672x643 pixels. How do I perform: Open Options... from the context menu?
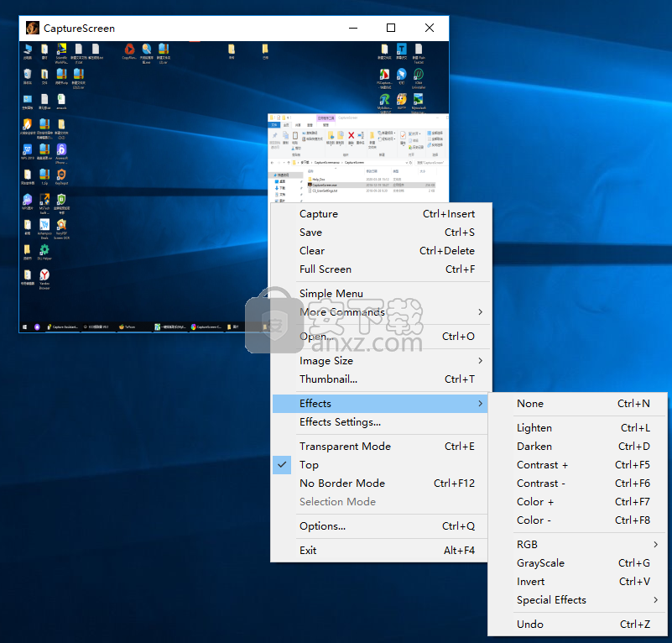pos(381,525)
